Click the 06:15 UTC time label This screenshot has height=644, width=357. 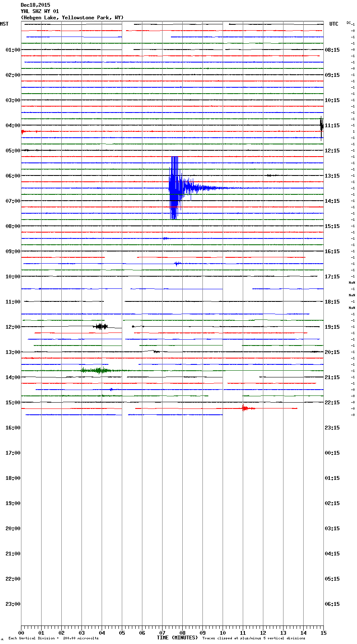(x=332, y=604)
